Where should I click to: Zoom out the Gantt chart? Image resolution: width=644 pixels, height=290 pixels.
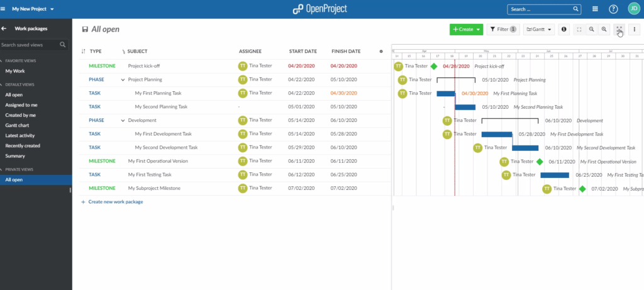click(591, 30)
